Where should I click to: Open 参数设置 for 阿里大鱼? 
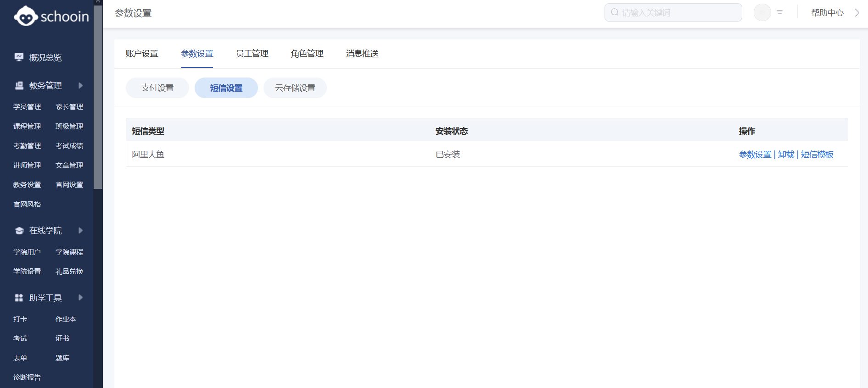point(755,155)
